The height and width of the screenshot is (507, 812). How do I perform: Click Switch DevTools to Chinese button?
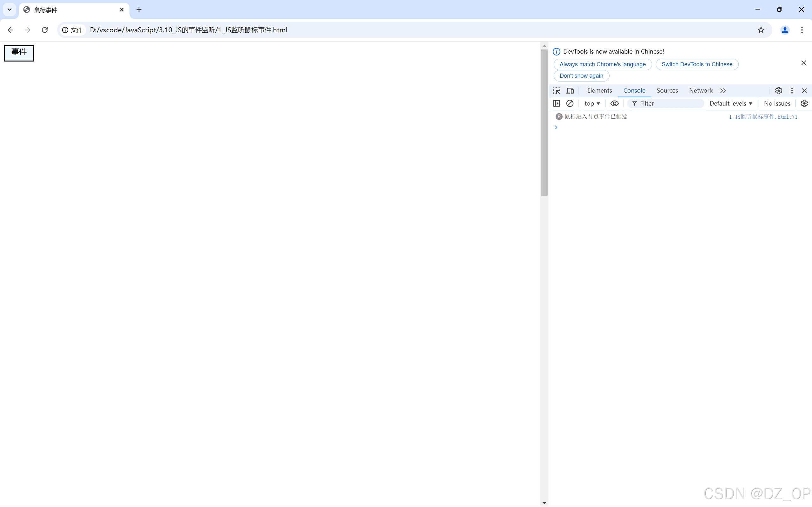coord(697,64)
